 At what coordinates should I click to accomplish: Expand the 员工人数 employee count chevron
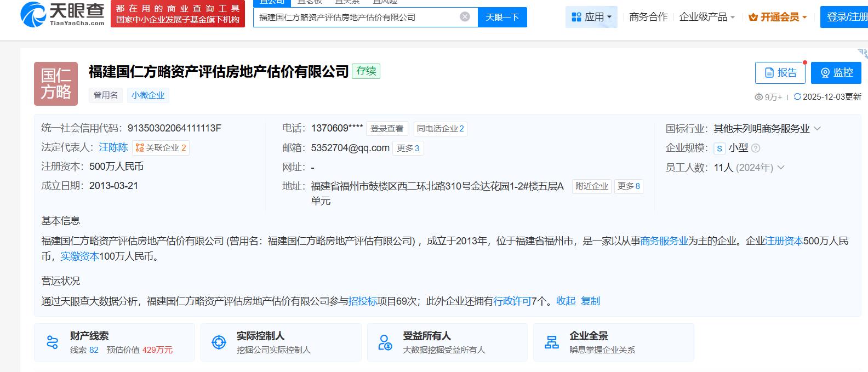(781, 168)
